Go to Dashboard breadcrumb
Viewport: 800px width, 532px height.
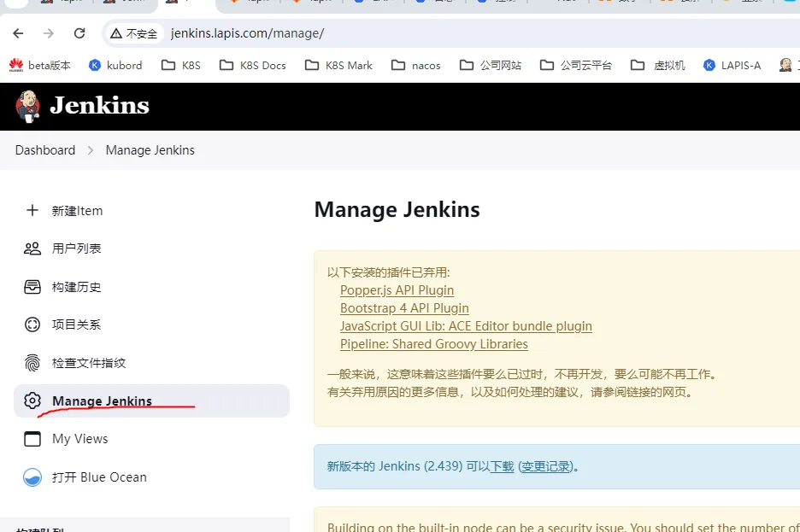point(45,150)
